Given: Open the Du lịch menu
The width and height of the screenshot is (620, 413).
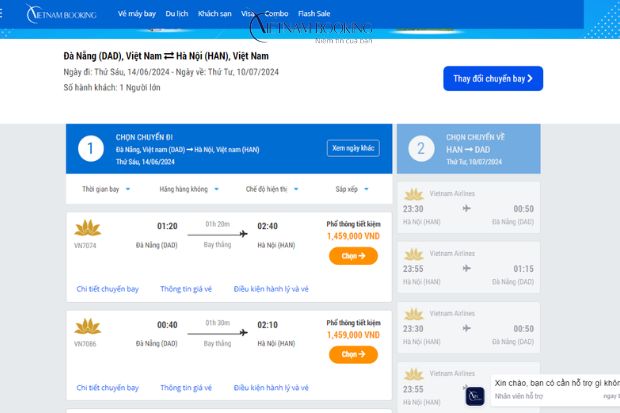Looking at the screenshot, I should pos(177,13).
